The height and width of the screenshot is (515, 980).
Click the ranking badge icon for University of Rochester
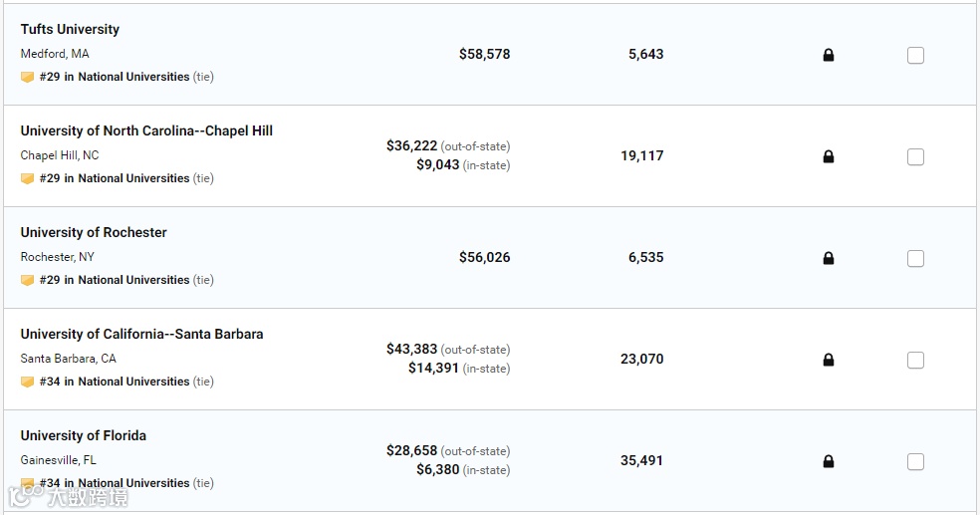click(x=27, y=280)
